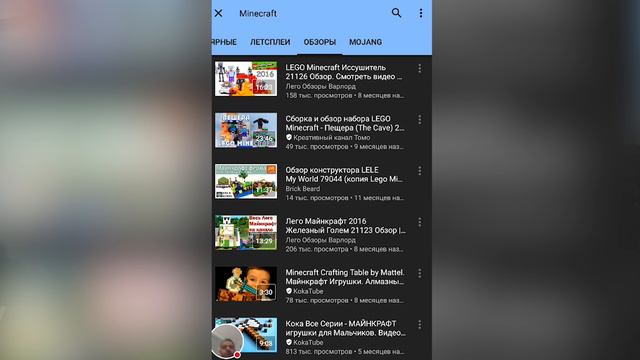Click Лего Обзоры Варлорд under Железный Голем video
The width and height of the screenshot is (640, 360).
pos(320,240)
